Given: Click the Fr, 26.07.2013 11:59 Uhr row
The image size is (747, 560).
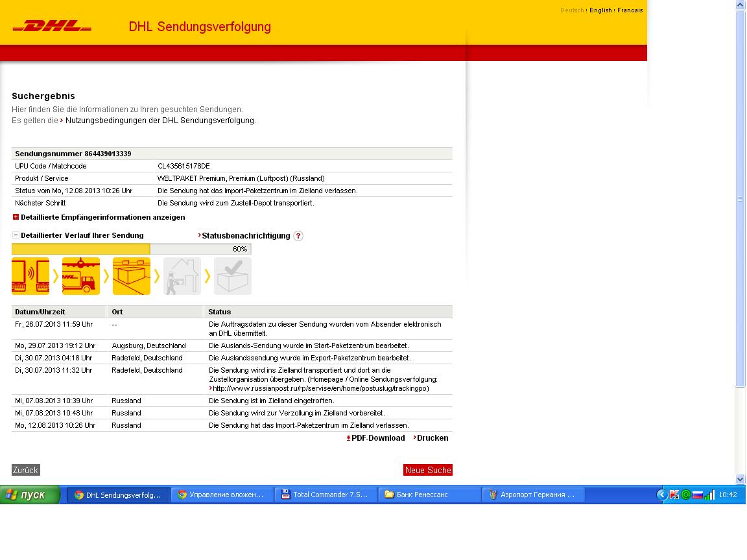Looking at the screenshot, I should click(x=232, y=329).
